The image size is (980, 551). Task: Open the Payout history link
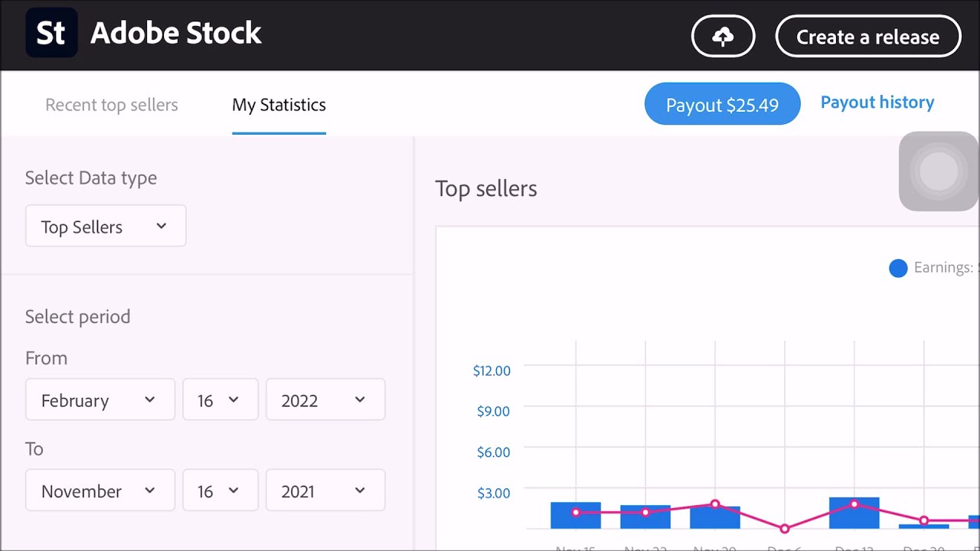coord(877,103)
